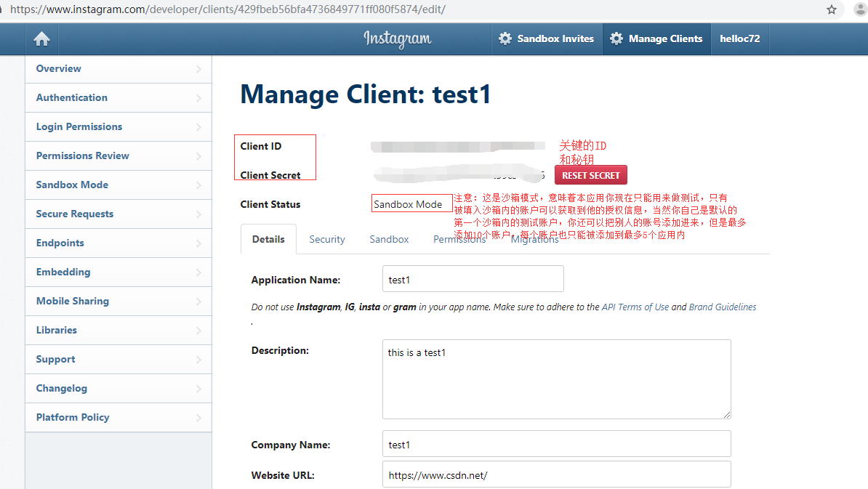Open Changelog section in sidebar
Image resolution: width=868 pixels, height=489 pixels.
[118, 388]
